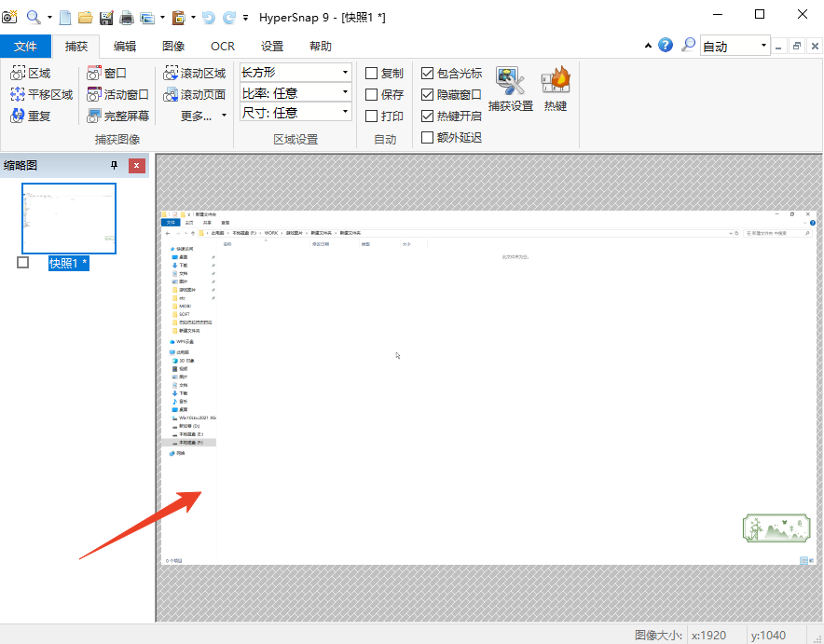Enable the 复制 auto-copy checkbox
The width and height of the screenshot is (824, 644).
pyautogui.click(x=372, y=74)
